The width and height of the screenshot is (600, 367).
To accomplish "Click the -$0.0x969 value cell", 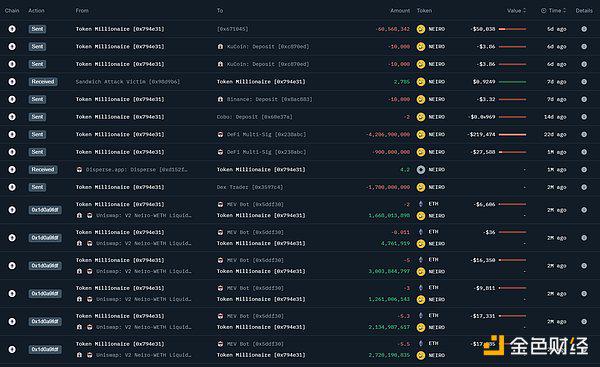I will click(481, 117).
